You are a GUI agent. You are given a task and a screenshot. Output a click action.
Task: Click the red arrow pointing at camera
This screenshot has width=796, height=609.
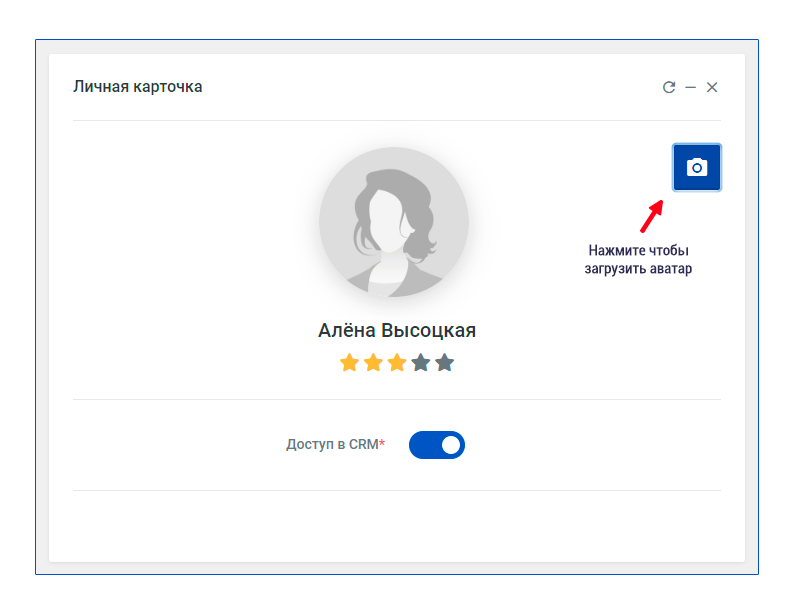[x=651, y=215]
